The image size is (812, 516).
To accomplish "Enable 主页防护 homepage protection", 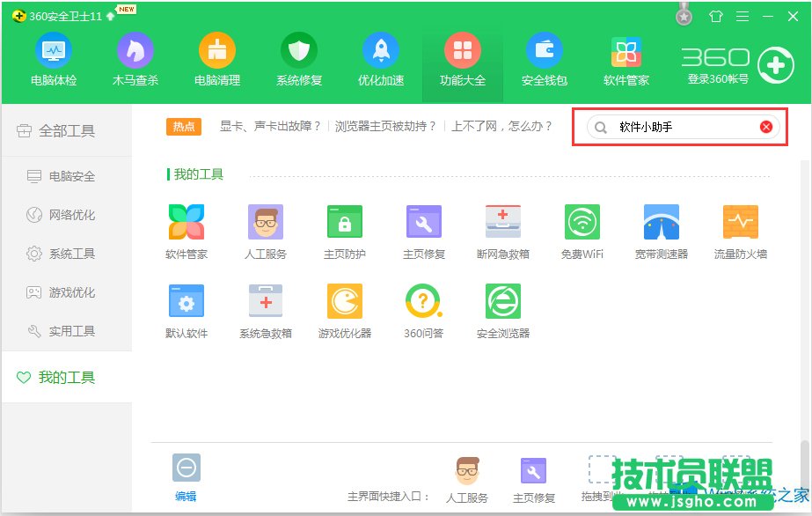I will [x=344, y=229].
